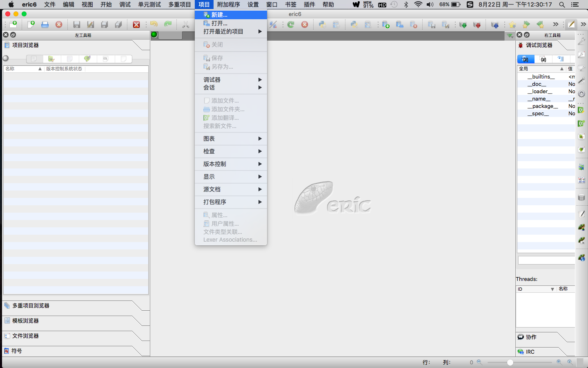Click the toggle bookmark star icon

pos(512,25)
